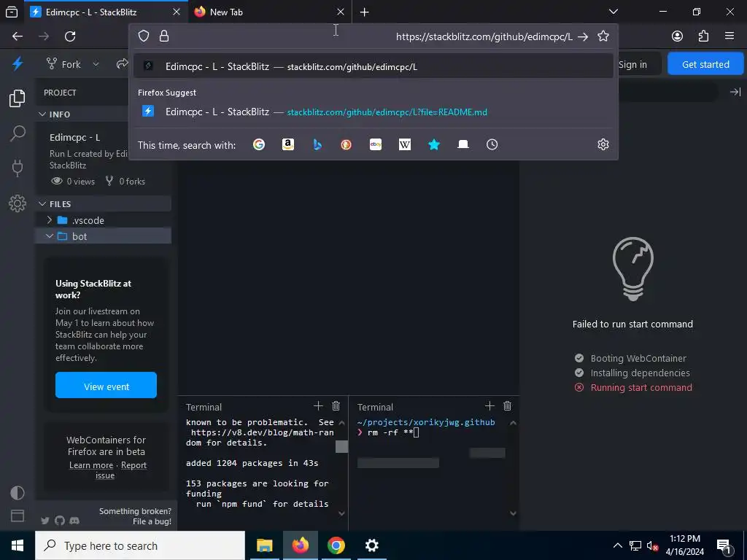
Task: Open a new browser tab
Action: [365, 12]
